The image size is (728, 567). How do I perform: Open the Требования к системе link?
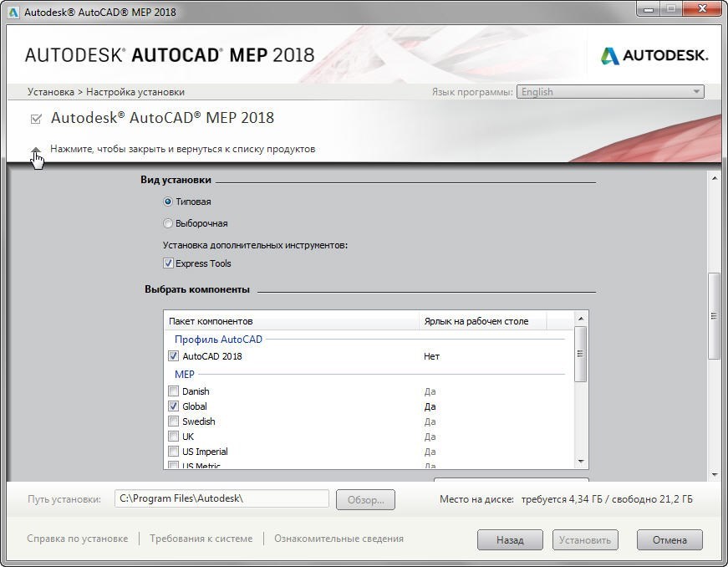click(201, 539)
